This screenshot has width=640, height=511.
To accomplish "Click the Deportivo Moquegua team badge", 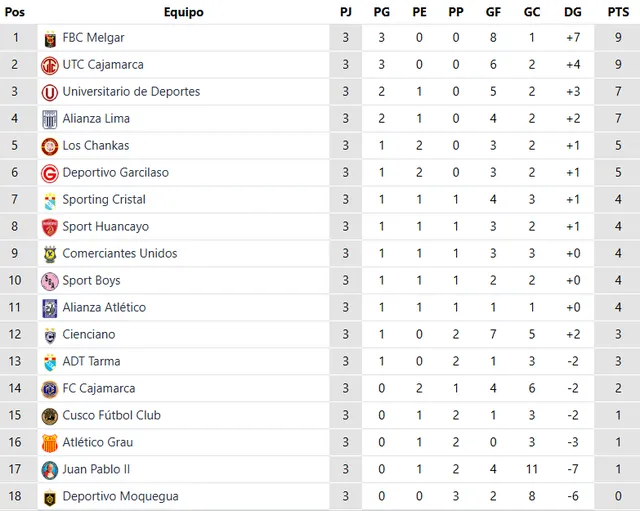I will (x=50, y=497).
